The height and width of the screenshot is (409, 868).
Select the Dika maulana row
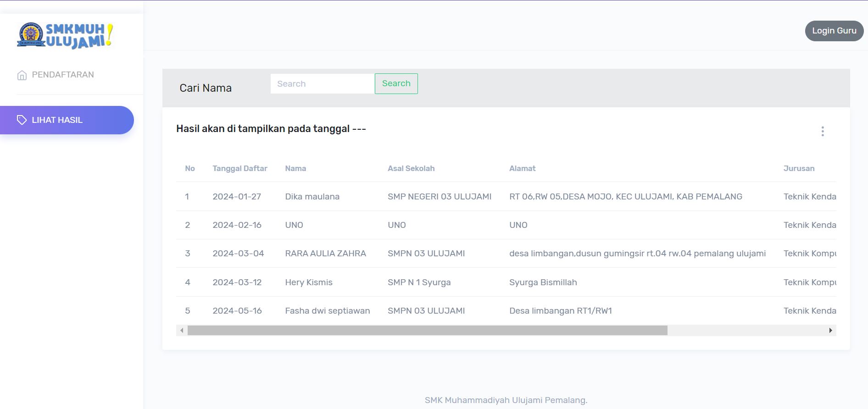point(312,197)
